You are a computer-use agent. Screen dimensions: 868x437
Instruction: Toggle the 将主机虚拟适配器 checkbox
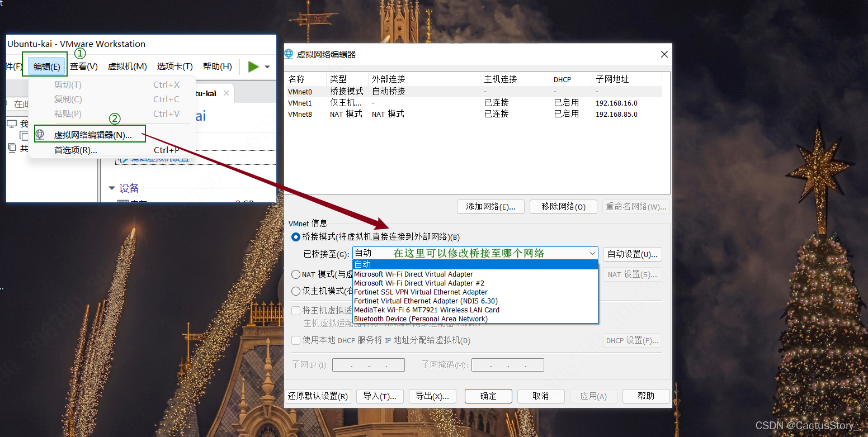pyautogui.click(x=296, y=310)
